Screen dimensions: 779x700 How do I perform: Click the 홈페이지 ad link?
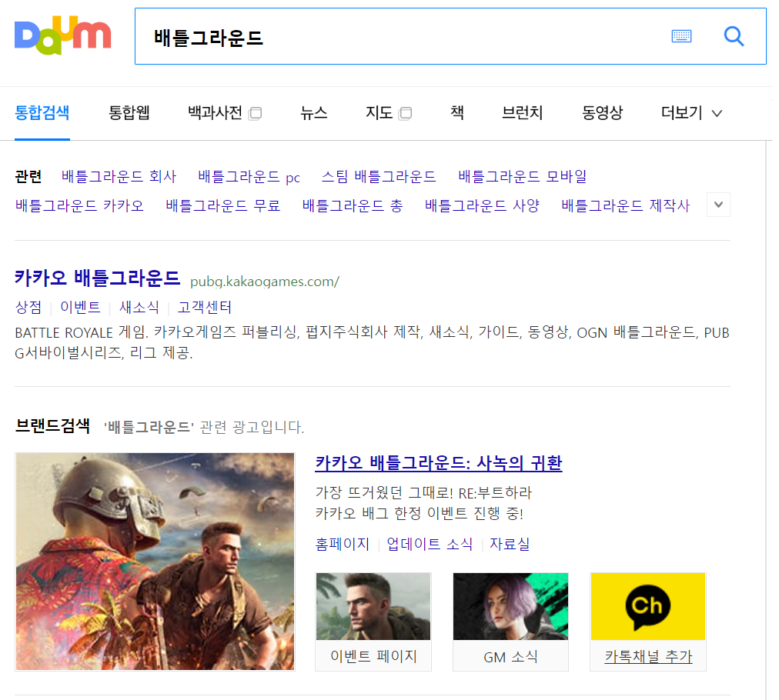click(343, 544)
